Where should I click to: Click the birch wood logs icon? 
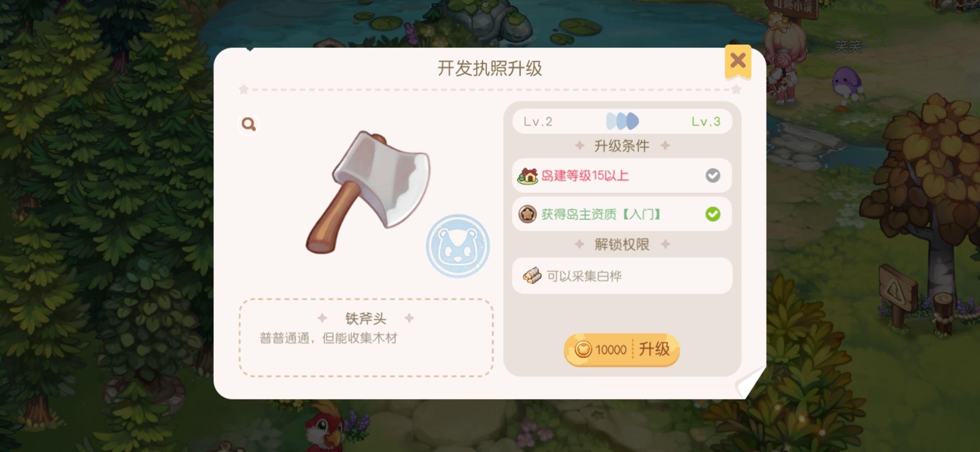(x=532, y=276)
